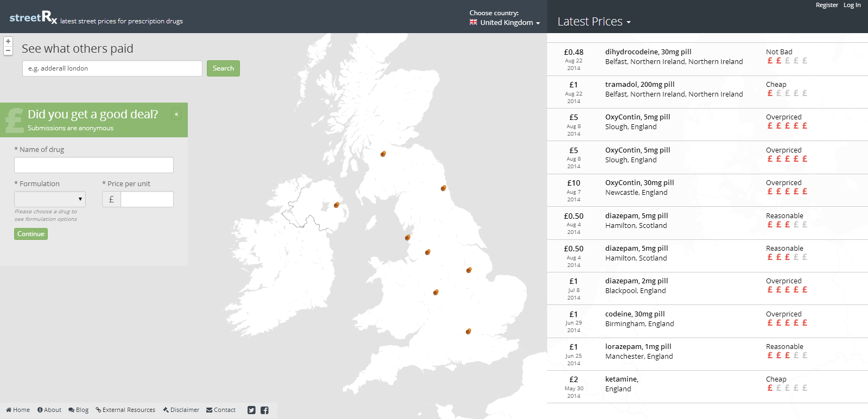Go to Home in the footer

click(18, 410)
